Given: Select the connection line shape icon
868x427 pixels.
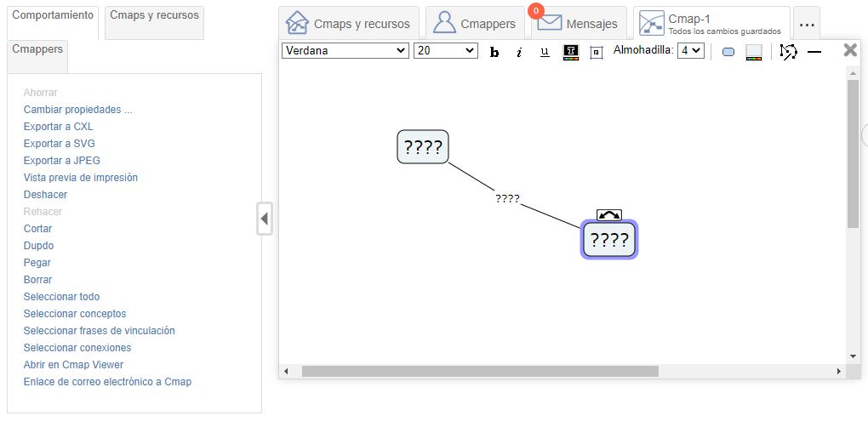Looking at the screenshot, I should pyautogui.click(x=788, y=52).
